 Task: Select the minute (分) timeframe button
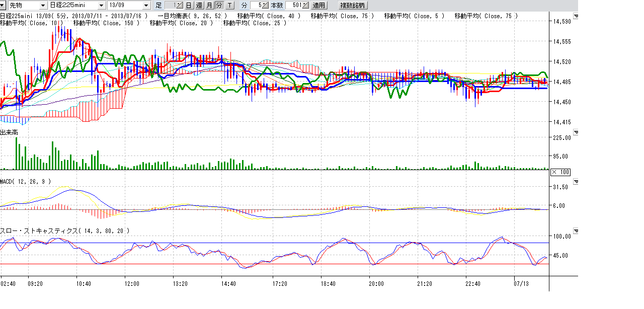pos(219,5)
